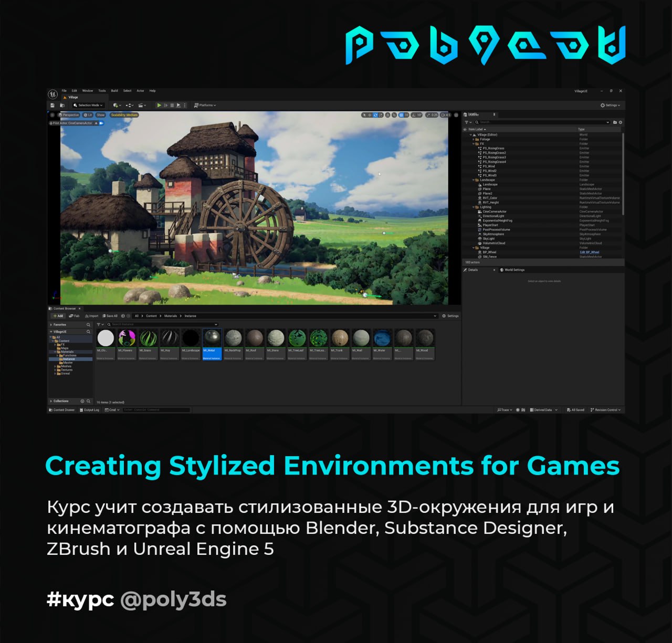Open the Selection Mode dropdown
The height and width of the screenshot is (643, 672).
point(89,105)
